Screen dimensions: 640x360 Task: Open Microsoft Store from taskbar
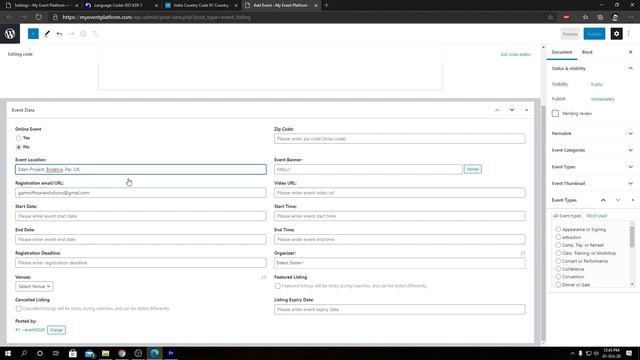coord(73,353)
